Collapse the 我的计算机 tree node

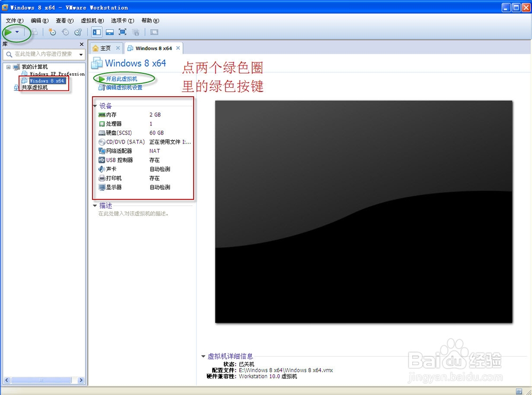[9, 67]
